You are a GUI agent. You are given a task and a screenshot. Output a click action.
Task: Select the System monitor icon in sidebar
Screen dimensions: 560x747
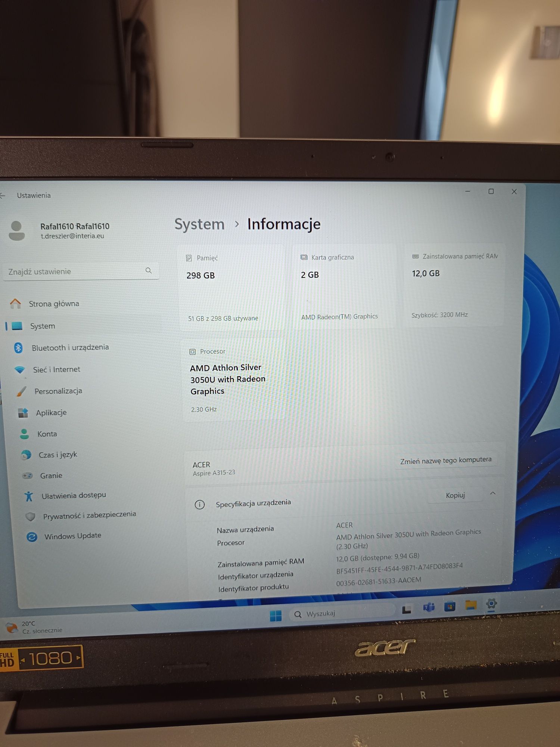(x=17, y=326)
